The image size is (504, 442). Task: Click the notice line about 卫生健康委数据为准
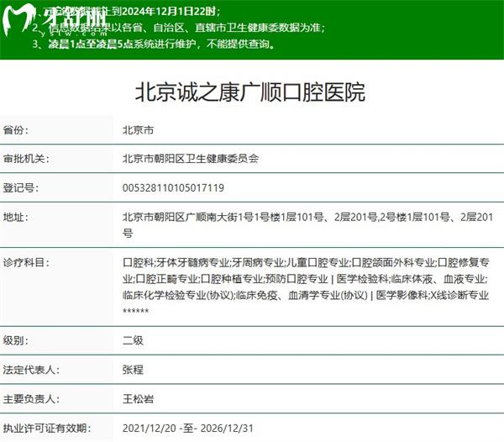tap(178, 28)
